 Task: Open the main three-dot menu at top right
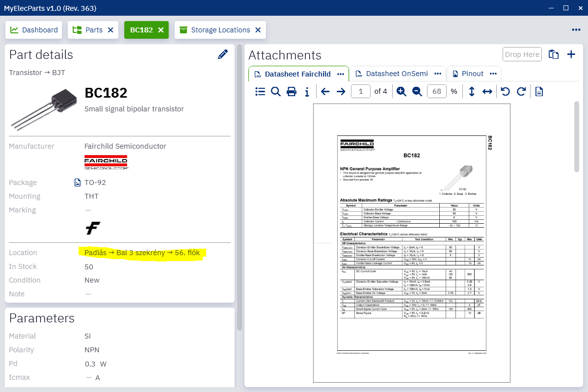[x=576, y=30]
